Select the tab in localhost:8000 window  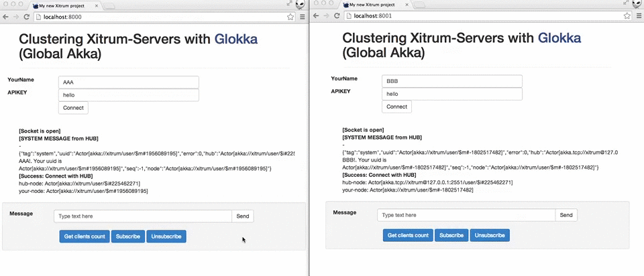click(65, 6)
